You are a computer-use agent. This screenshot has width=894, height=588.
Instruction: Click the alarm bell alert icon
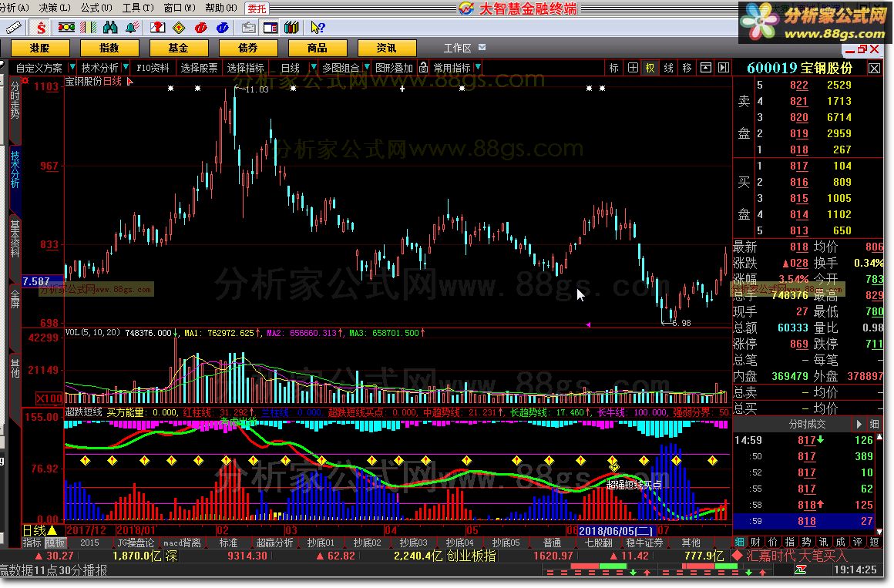(133, 27)
